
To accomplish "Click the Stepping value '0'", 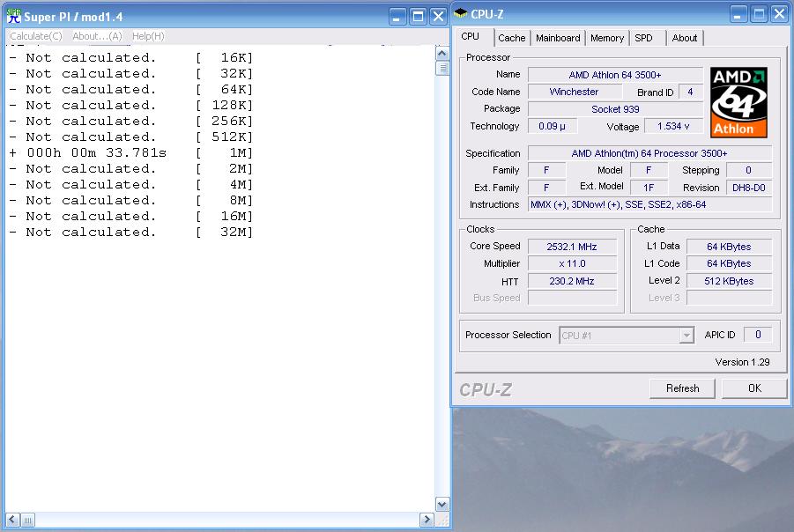I will tap(748, 170).
